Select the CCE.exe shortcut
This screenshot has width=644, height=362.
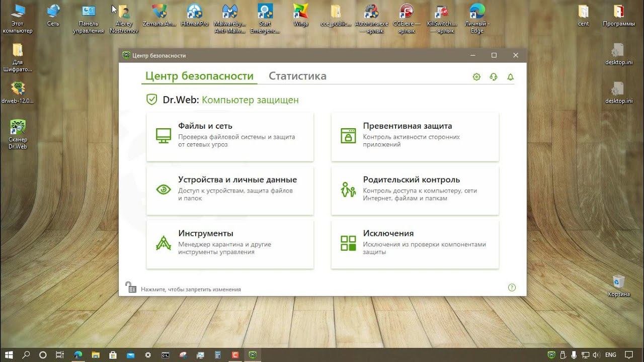(x=406, y=19)
